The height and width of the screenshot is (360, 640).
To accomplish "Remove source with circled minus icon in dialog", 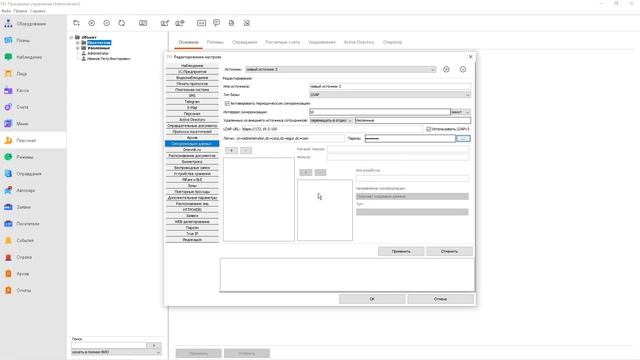I will [463, 69].
